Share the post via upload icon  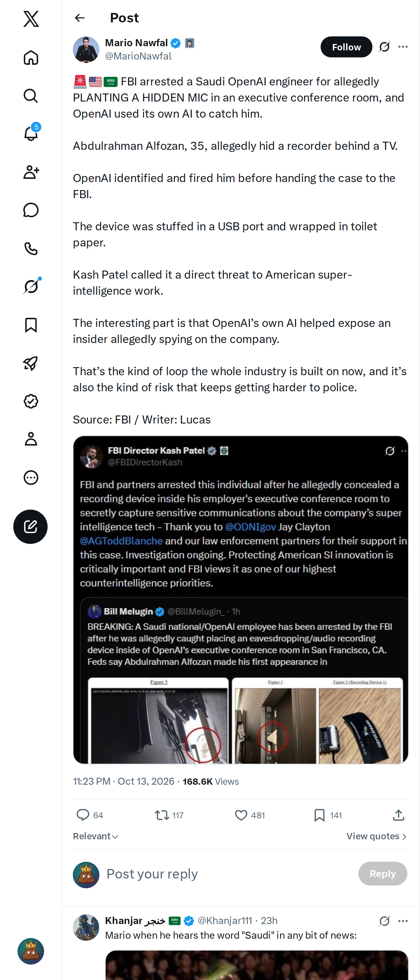[398, 815]
